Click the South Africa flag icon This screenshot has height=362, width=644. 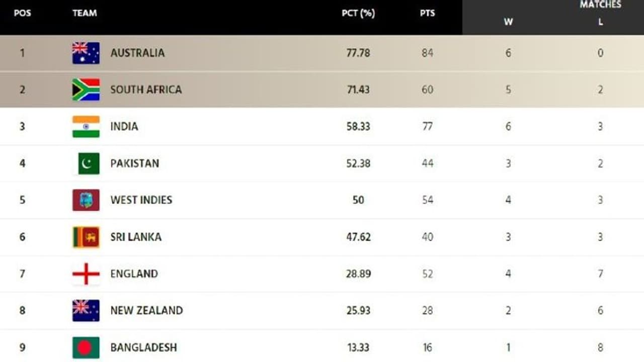pos(86,89)
